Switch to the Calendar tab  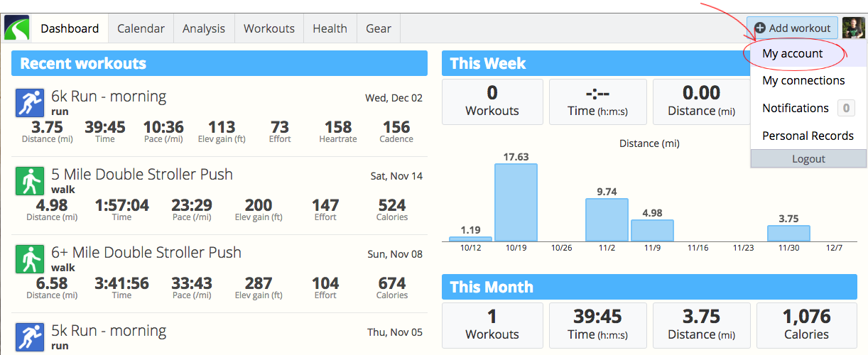[141, 28]
